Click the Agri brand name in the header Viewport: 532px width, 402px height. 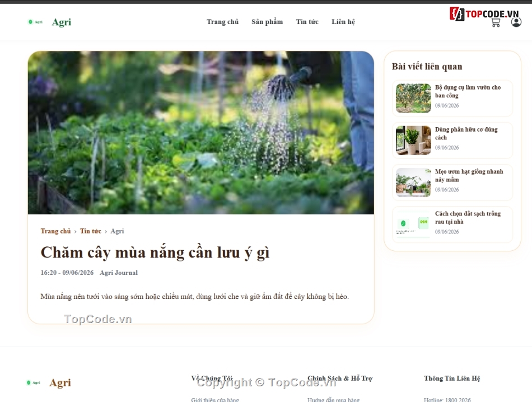tap(62, 22)
